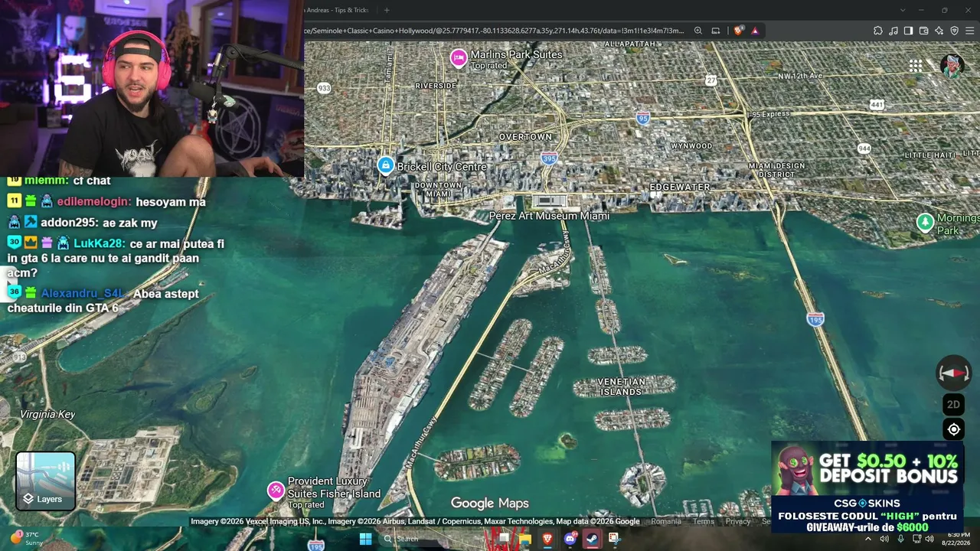Click the green Morningside Park marker

pos(925,222)
